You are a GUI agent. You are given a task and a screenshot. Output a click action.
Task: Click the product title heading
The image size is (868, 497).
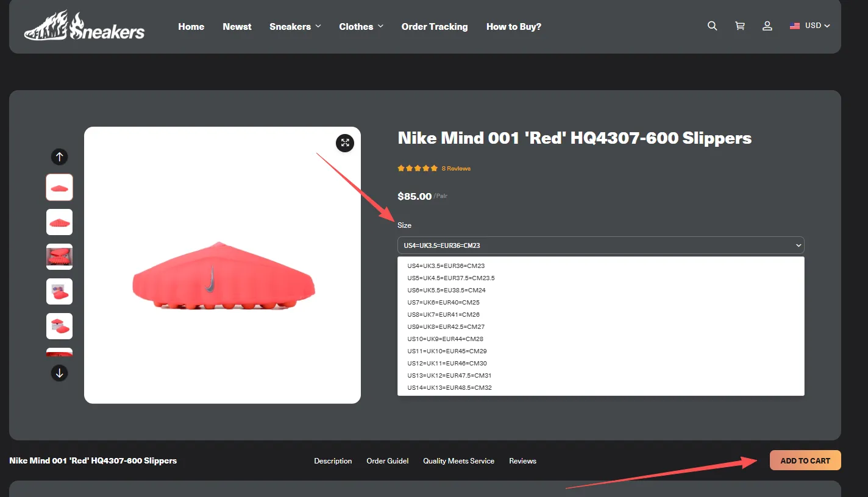click(x=575, y=138)
